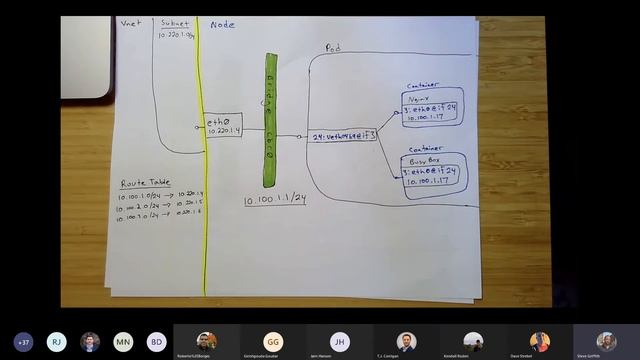Viewport: 640px width, 360px height.
Task: Click the Nginx container box in drawing
Action: pos(432,107)
